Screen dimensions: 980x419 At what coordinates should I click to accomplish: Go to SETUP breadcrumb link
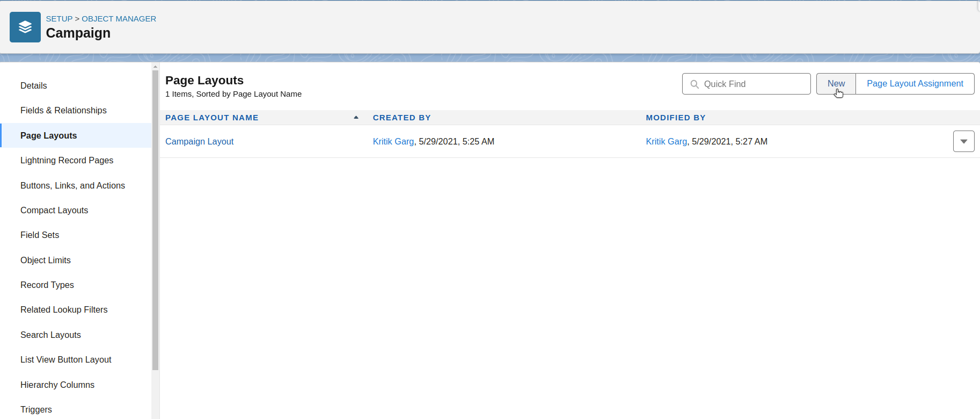59,19
